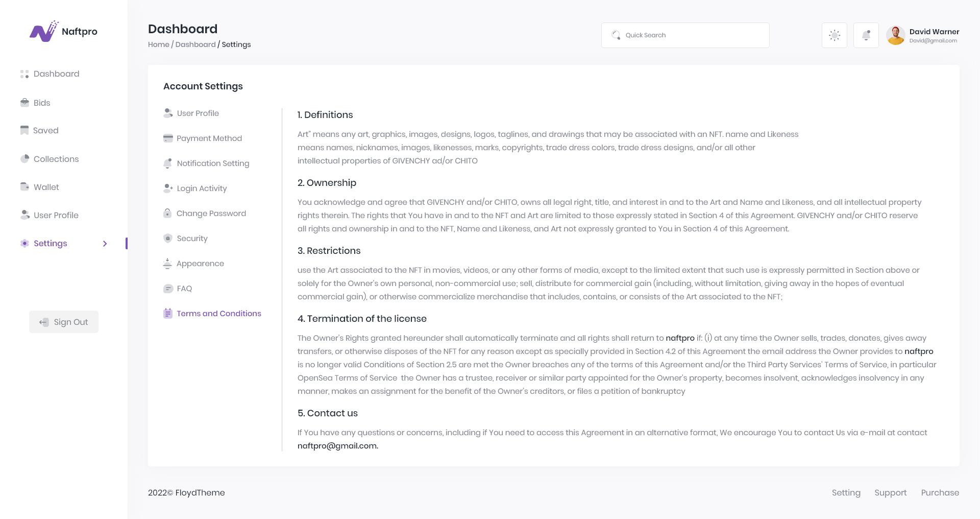
Task: Click the Payment Method card icon
Action: click(x=168, y=138)
